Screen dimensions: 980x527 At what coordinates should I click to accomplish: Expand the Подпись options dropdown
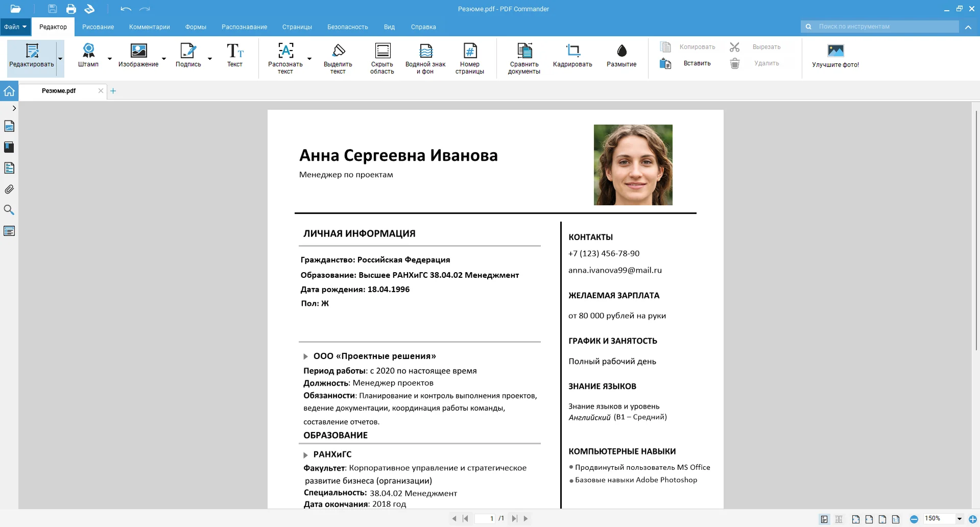[x=209, y=59]
